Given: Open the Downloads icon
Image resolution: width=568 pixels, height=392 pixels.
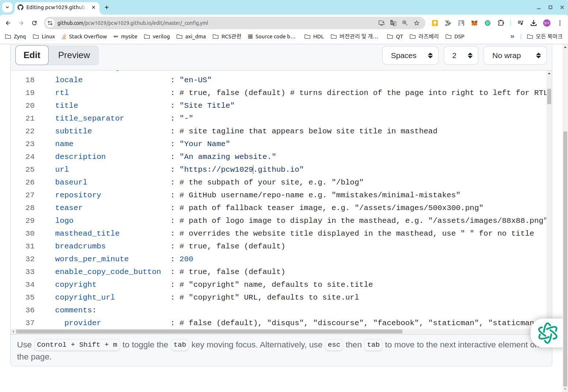Looking at the screenshot, I should pos(533,23).
